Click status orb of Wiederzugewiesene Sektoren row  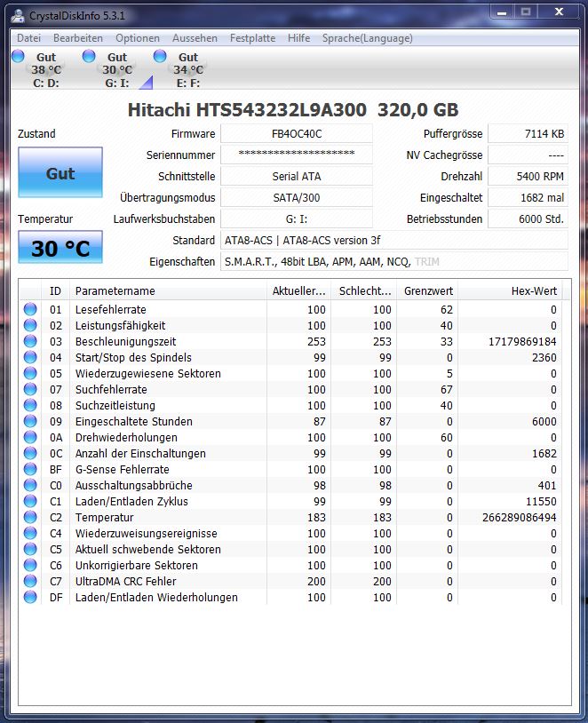click(x=30, y=373)
